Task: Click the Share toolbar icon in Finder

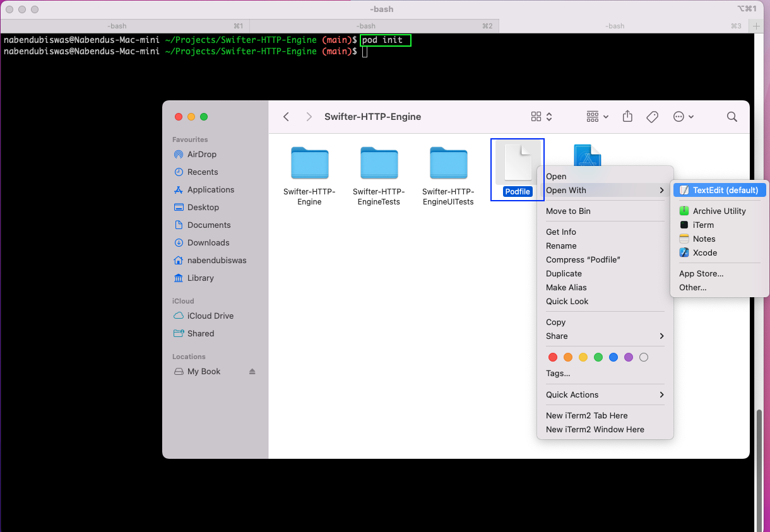Action: [x=627, y=117]
